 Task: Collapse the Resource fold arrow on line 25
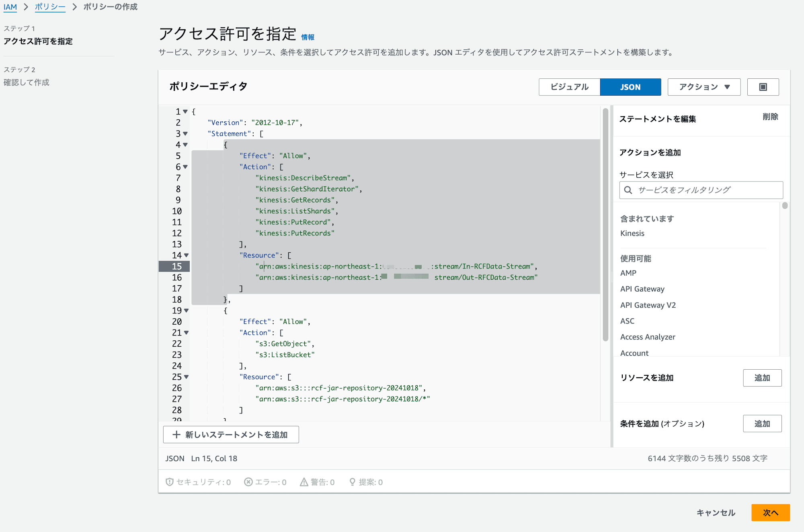(186, 377)
